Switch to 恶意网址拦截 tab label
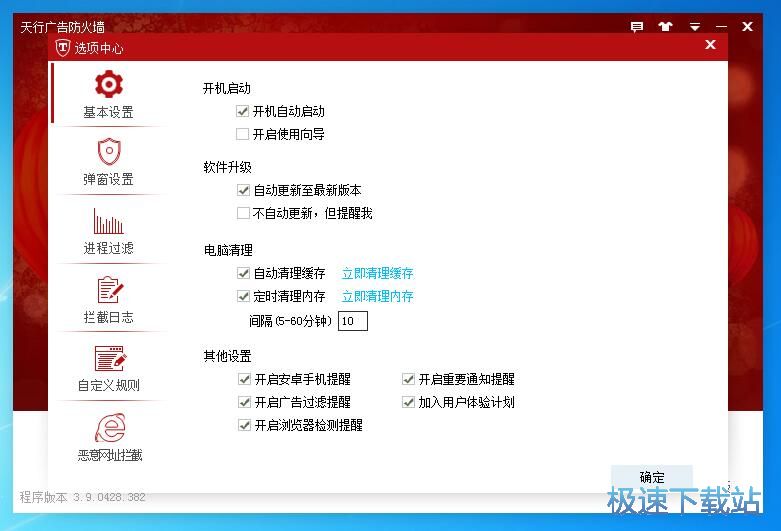This screenshot has width=781, height=531. 110,455
